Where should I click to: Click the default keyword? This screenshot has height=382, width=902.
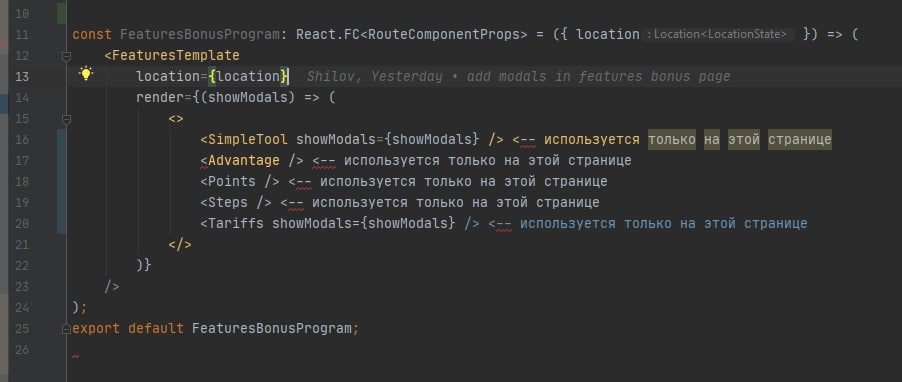coord(156,328)
